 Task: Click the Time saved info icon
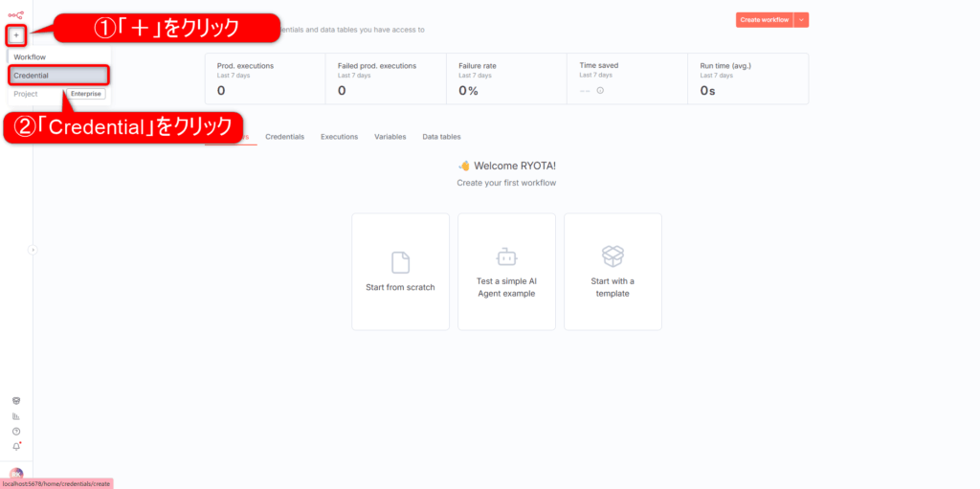600,91
